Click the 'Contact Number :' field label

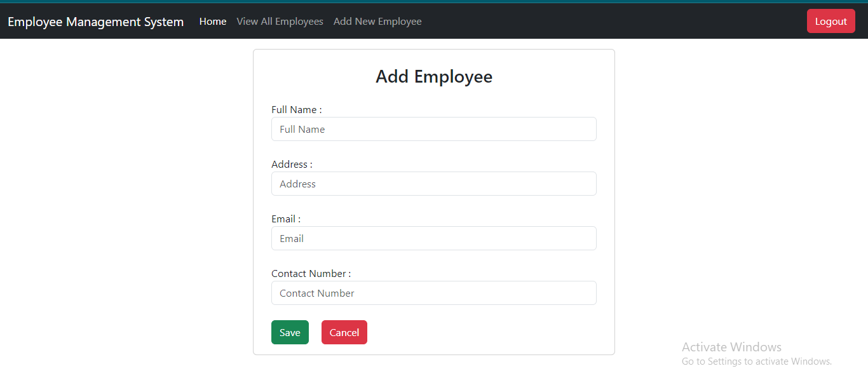pos(311,274)
